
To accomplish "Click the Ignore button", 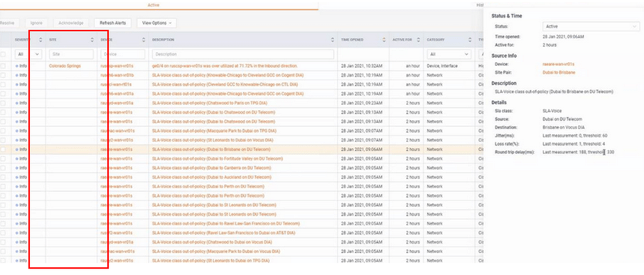I will 36,23.
